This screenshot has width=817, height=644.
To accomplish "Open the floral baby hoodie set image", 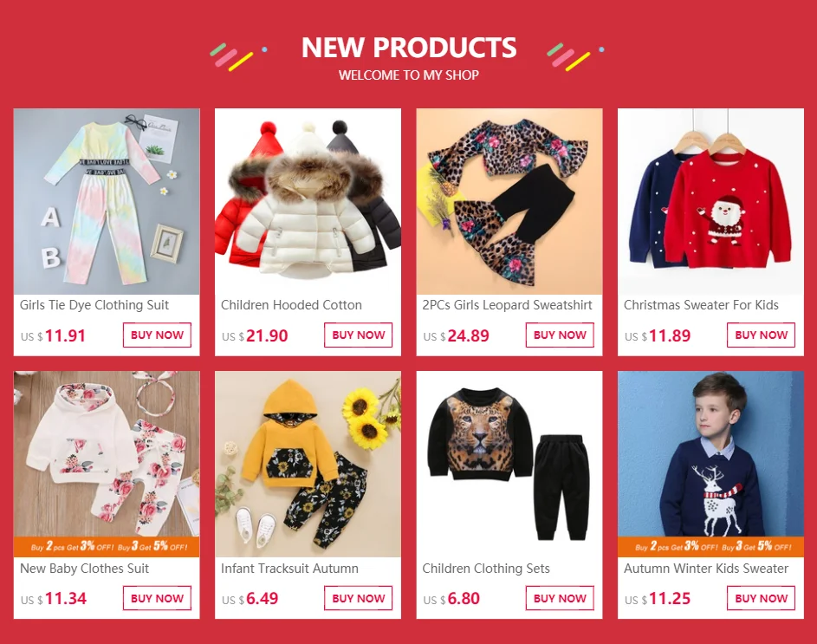I will [107, 464].
